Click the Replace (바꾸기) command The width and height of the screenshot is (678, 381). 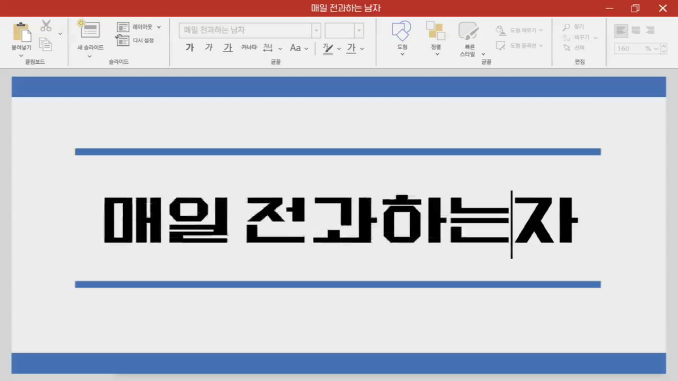point(575,38)
